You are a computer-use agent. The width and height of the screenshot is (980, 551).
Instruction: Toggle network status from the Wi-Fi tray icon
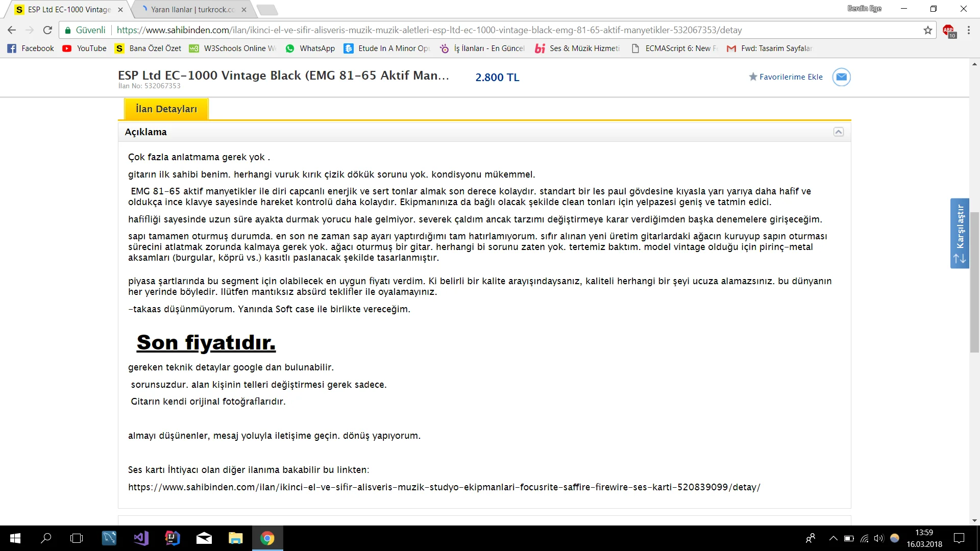[864, 538]
